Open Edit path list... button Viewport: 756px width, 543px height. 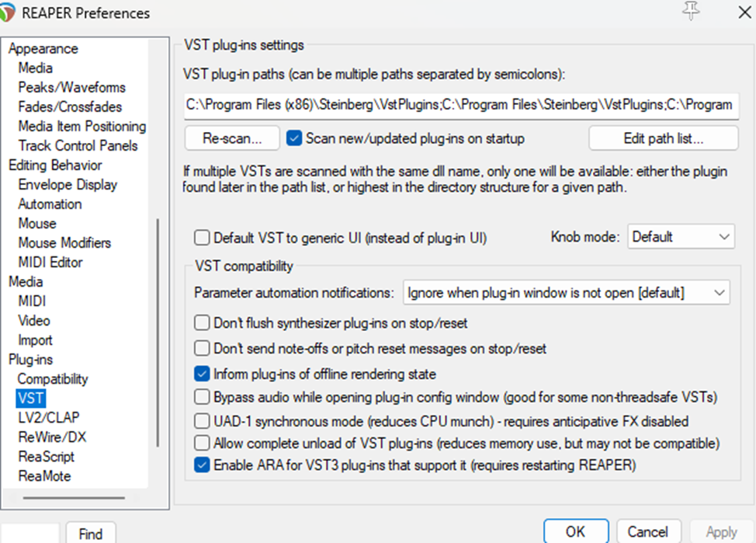point(663,138)
